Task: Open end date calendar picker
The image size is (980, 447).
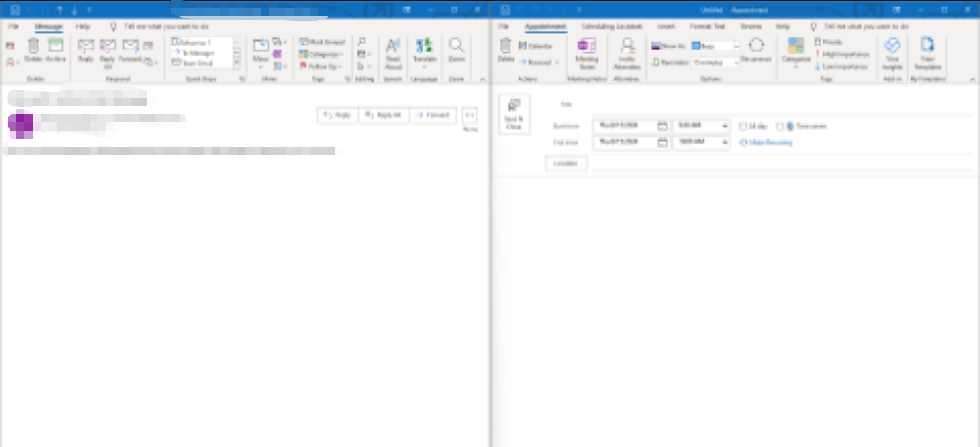Action: tap(662, 142)
